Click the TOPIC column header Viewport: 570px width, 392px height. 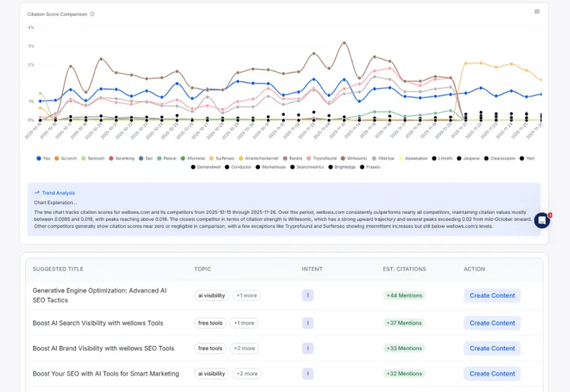[203, 269]
